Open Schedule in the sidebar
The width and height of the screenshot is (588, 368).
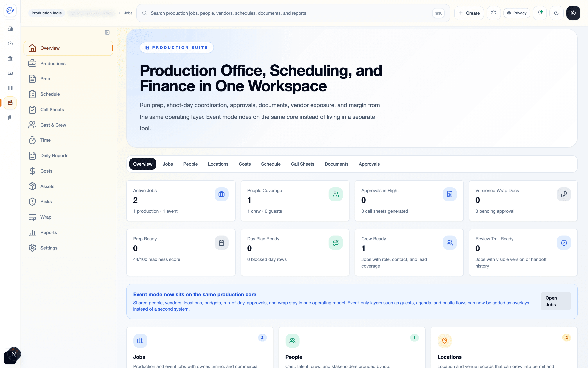[68, 94]
